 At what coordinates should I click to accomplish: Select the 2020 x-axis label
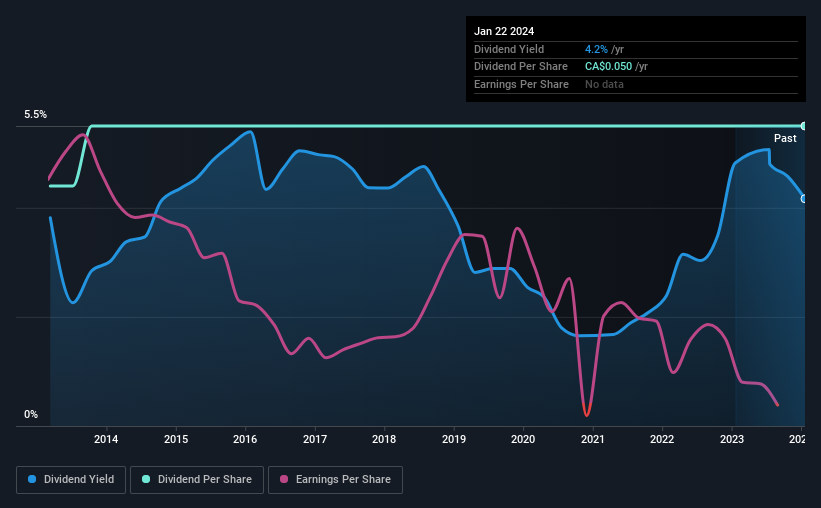(x=523, y=439)
